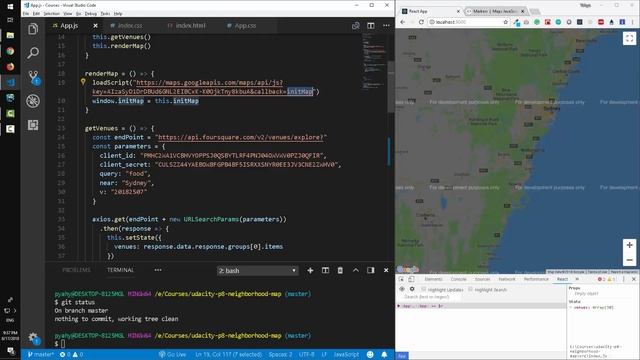The height and width of the screenshot is (360, 640).
Task: Click the line and column indicator
Action: point(228,354)
